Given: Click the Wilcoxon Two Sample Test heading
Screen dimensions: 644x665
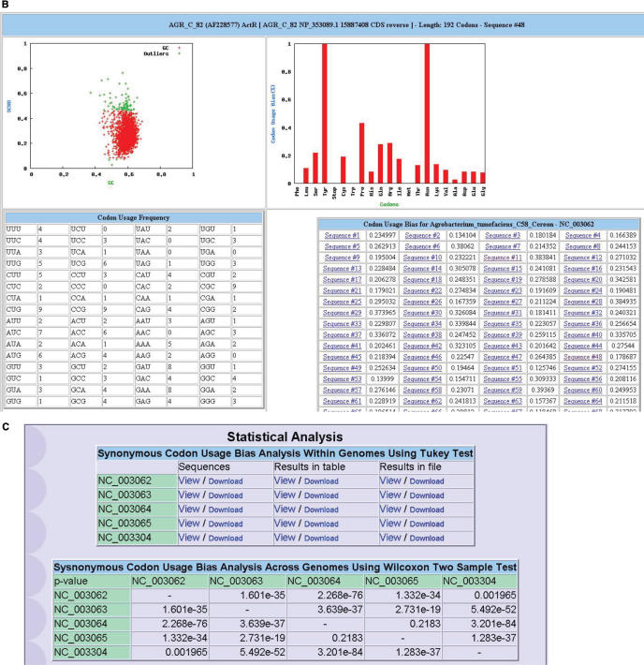Looking at the screenshot, I should click(x=285, y=567).
